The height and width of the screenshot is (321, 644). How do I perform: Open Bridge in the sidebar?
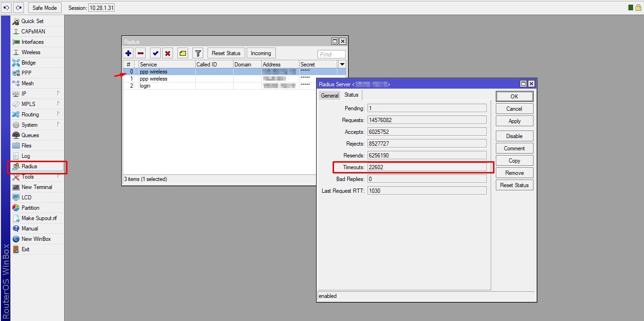(37, 63)
